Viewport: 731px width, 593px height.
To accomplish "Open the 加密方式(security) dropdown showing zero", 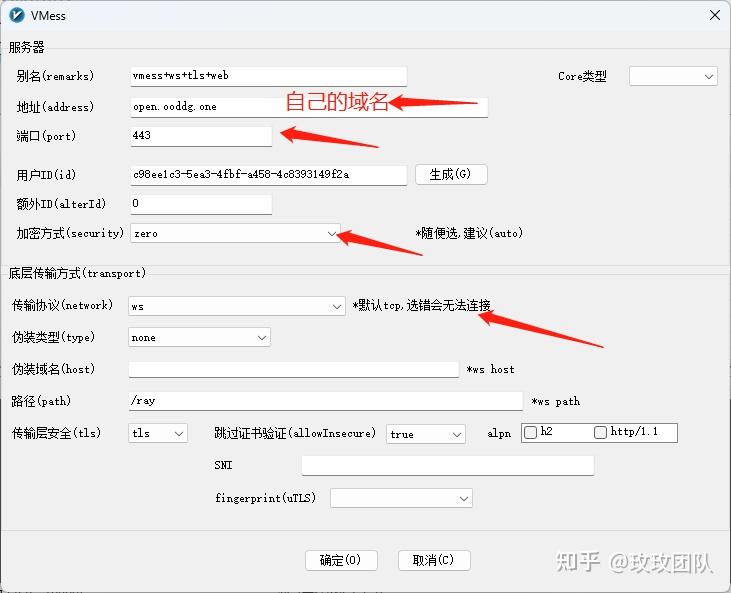I will [x=235, y=233].
